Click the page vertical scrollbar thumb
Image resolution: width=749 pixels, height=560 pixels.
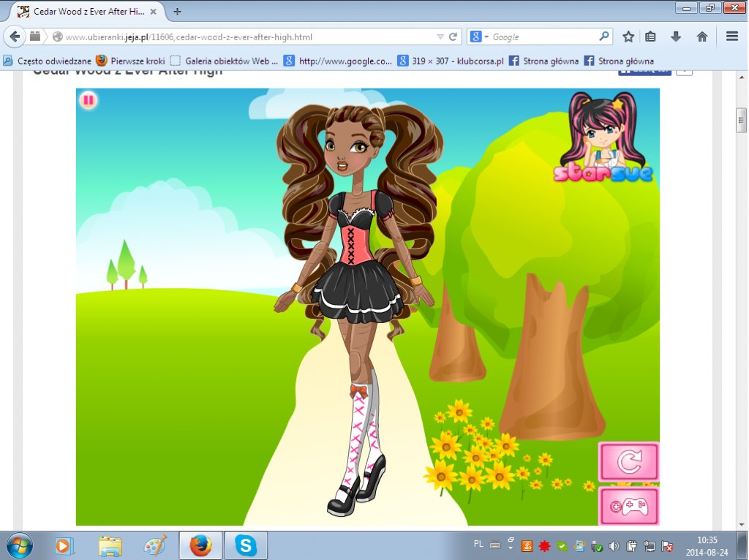[742, 120]
